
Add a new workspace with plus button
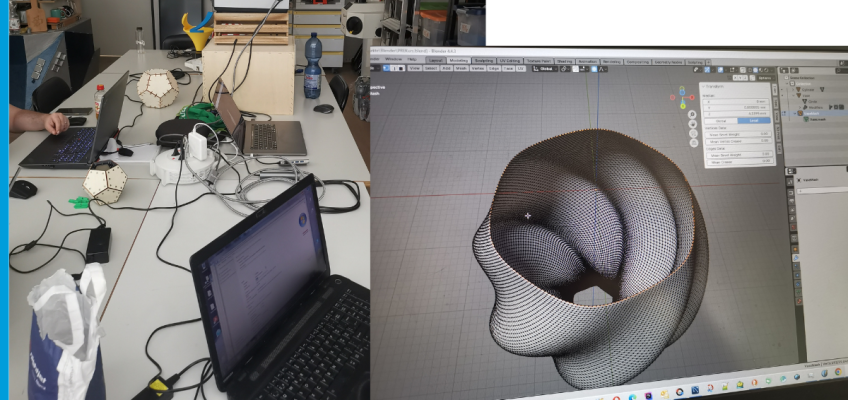708,62
